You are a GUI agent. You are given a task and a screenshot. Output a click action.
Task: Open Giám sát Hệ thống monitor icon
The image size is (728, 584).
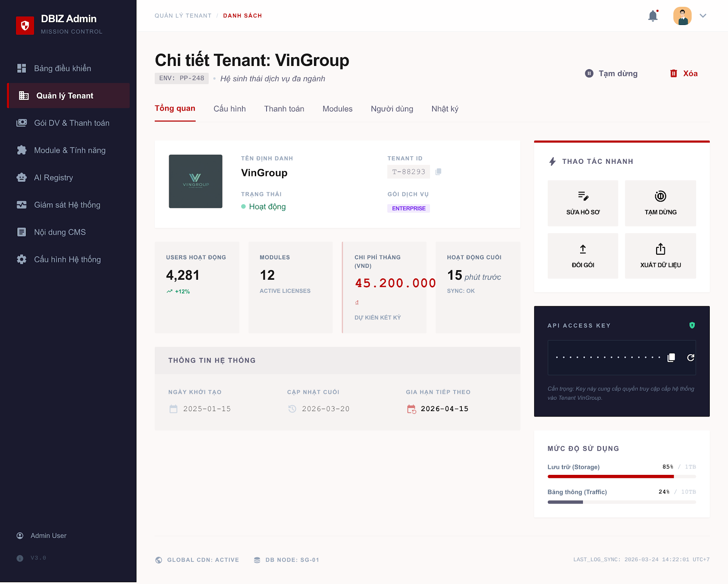tap(21, 205)
